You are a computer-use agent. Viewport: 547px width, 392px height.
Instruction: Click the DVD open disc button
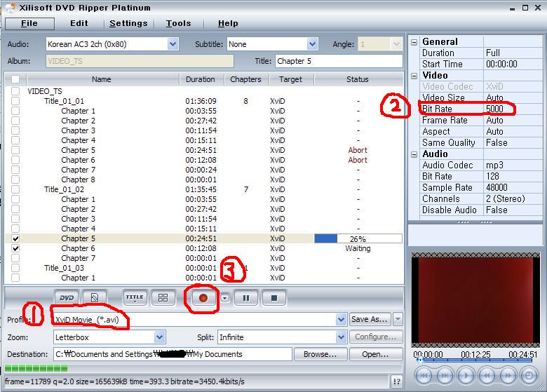[67, 298]
